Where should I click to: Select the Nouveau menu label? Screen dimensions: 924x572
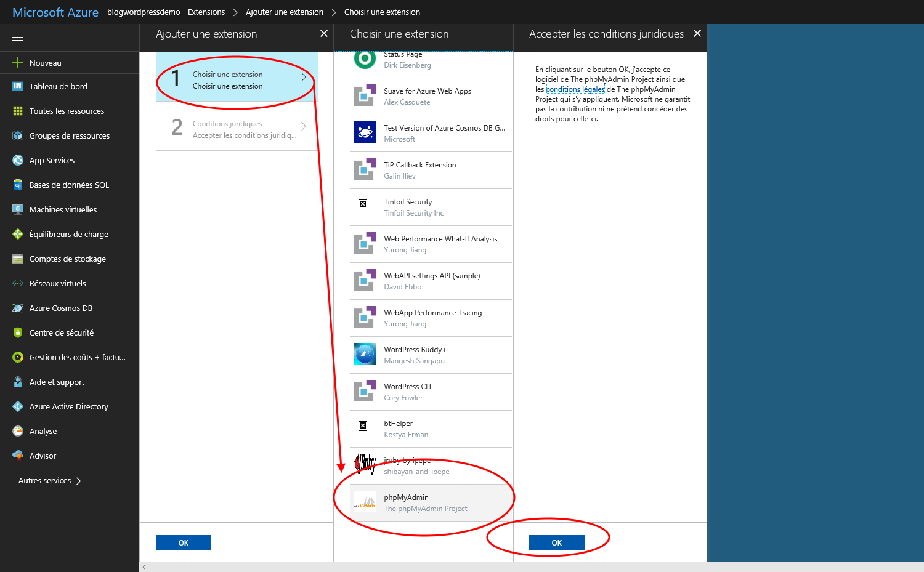click(46, 63)
